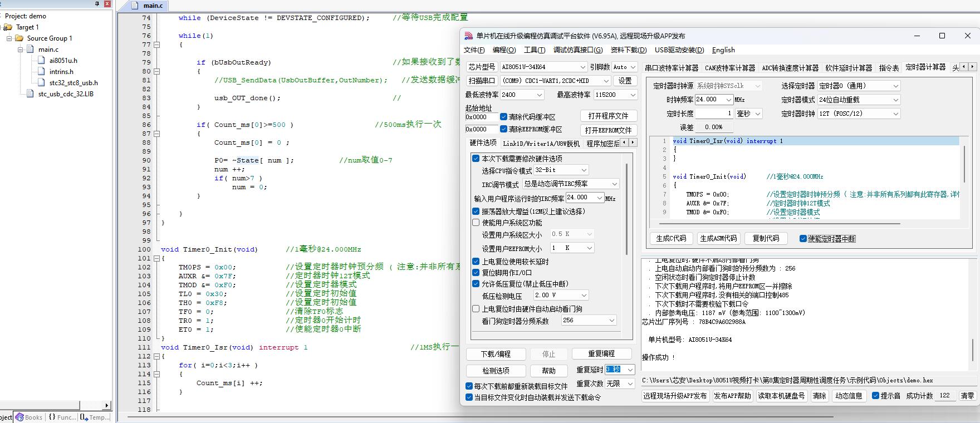
Task: Open the 低压检测电压 2.00 V dropdown
Action: [x=561, y=296]
